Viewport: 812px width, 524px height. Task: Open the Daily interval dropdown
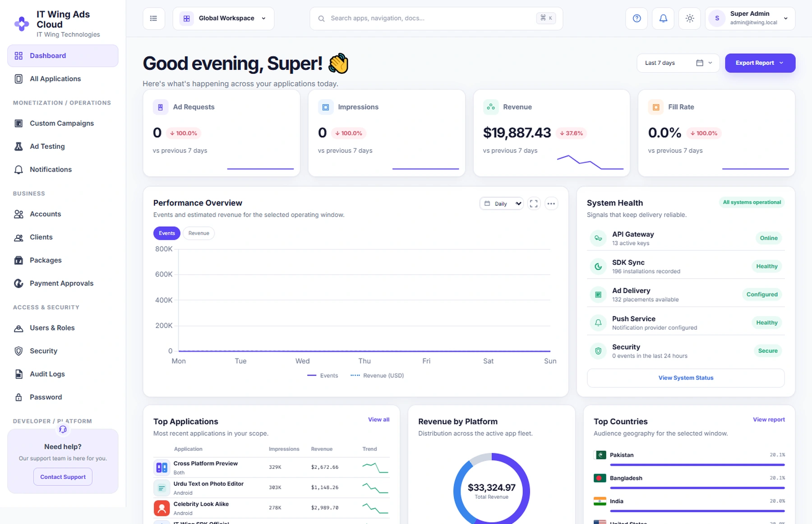pyautogui.click(x=501, y=204)
